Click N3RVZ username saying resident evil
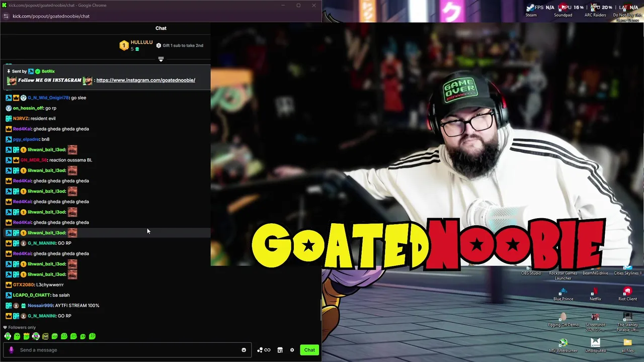644x362 pixels. click(21, 119)
